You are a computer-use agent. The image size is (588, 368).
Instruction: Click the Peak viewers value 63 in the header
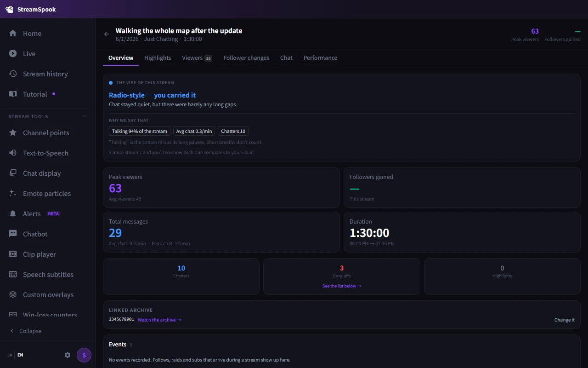(x=535, y=31)
